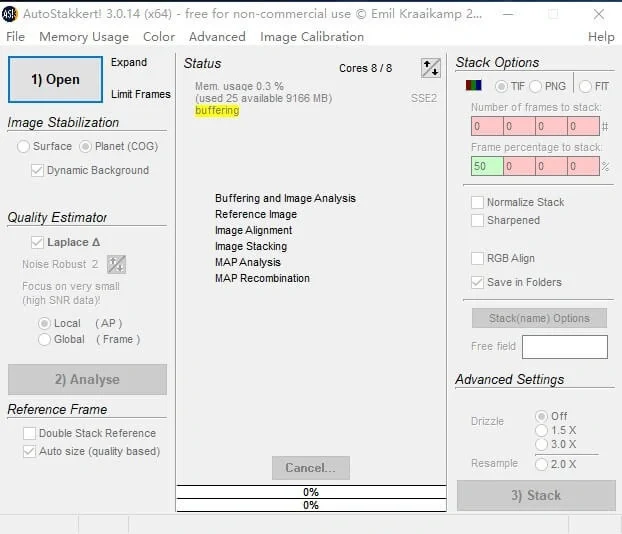This screenshot has width=622, height=534.
Task: Choose the 1.5 X drizzle option
Action: click(x=542, y=430)
